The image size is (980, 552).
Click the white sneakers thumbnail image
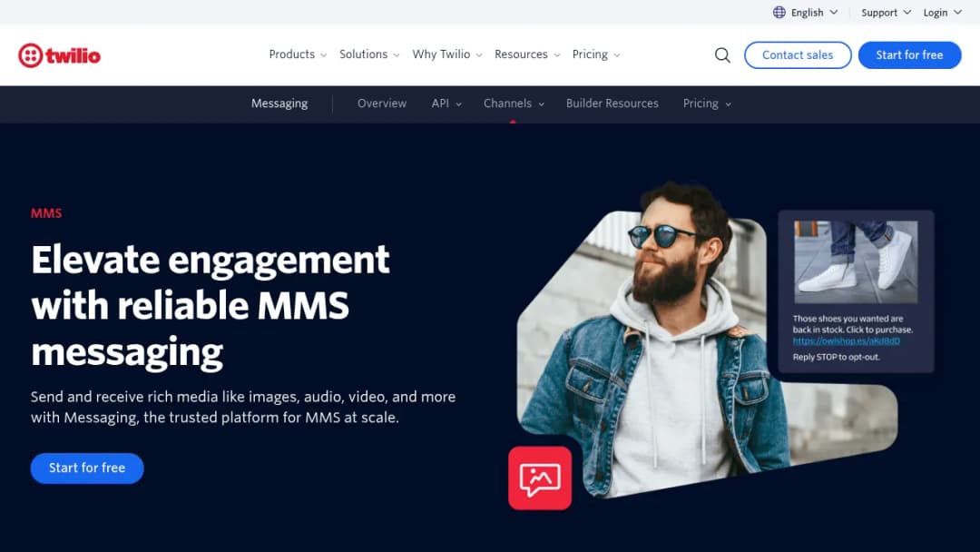click(856, 262)
